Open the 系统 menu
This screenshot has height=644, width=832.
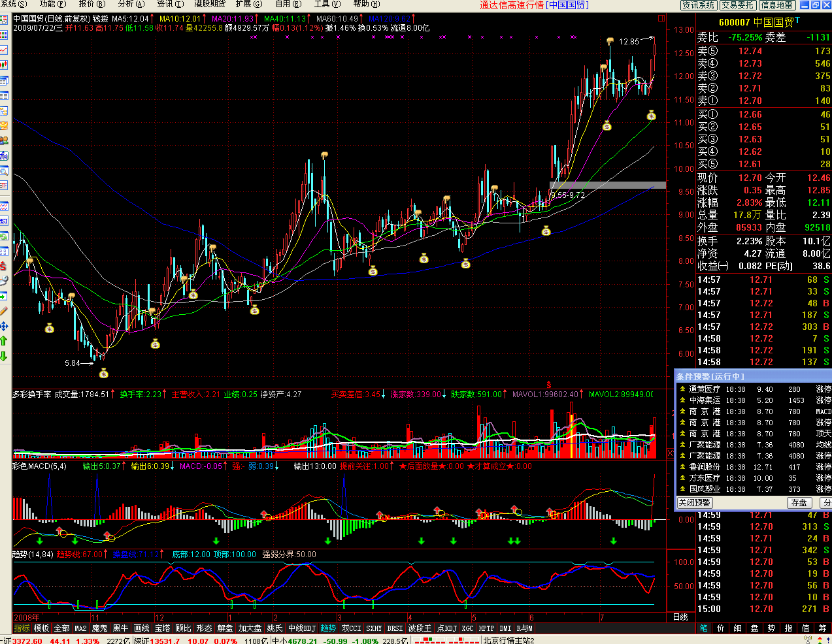(14, 5)
